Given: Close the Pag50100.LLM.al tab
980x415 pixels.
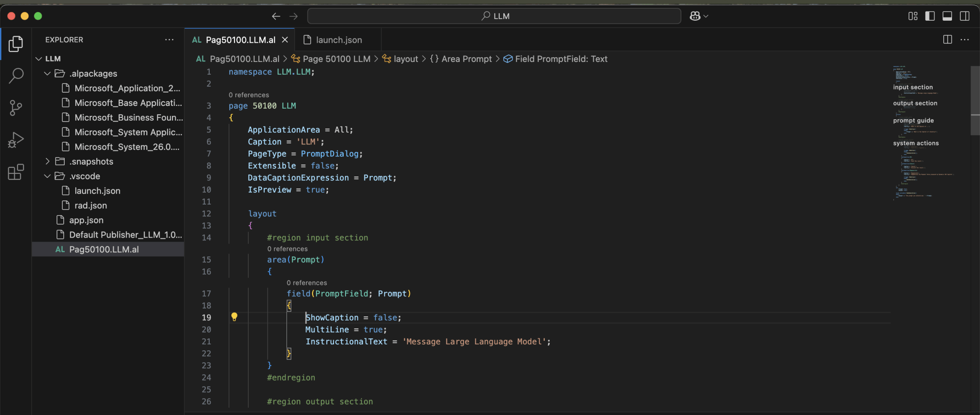Looking at the screenshot, I should (x=285, y=40).
